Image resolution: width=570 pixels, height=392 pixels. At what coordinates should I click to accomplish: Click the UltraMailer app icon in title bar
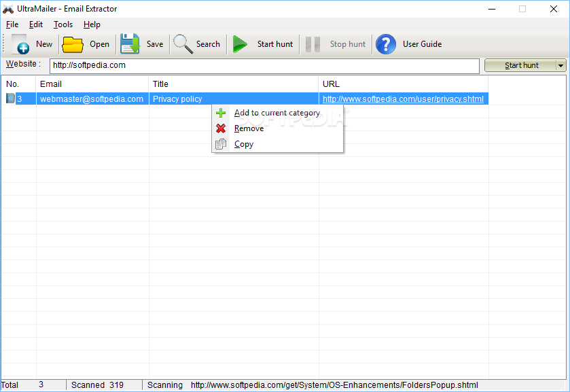click(x=8, y=9)
